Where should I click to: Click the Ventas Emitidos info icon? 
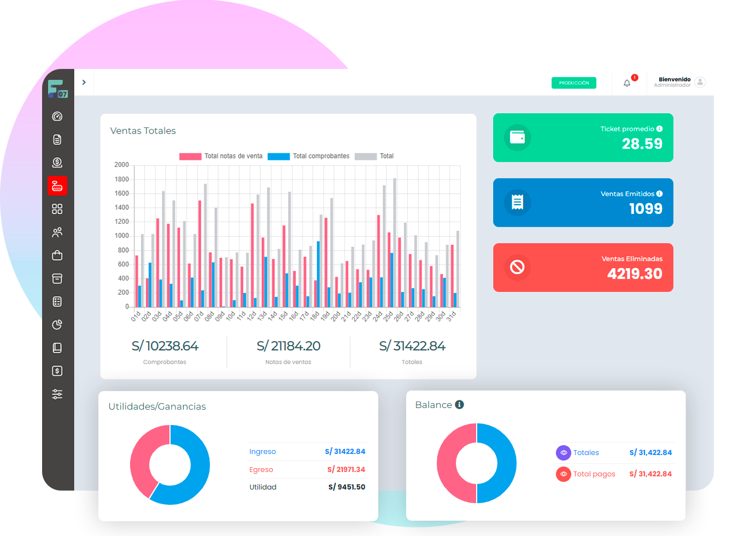point(660,194)
